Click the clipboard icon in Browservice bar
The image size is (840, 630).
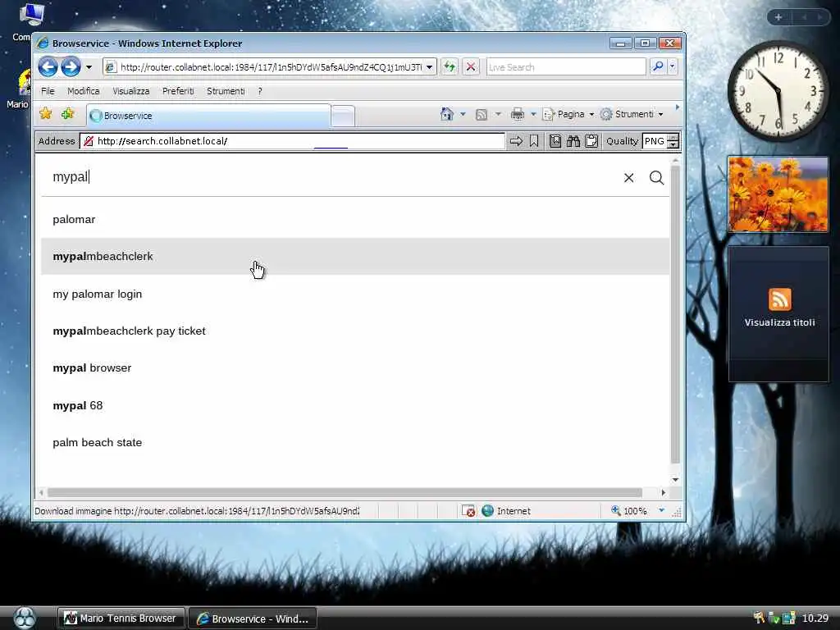coord(591,141)
